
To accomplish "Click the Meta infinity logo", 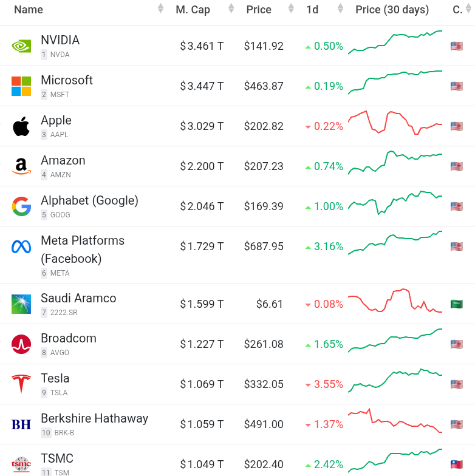I will coord(21,246).
